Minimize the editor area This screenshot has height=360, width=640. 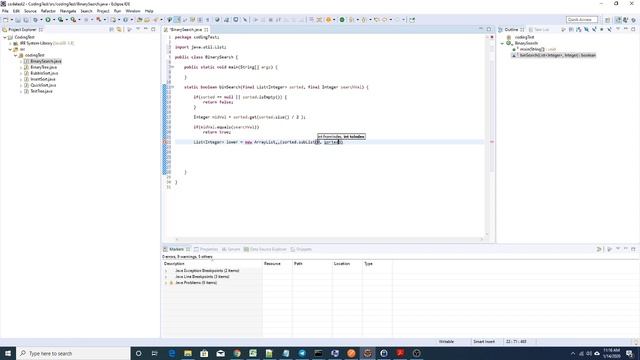coord(480,29)
